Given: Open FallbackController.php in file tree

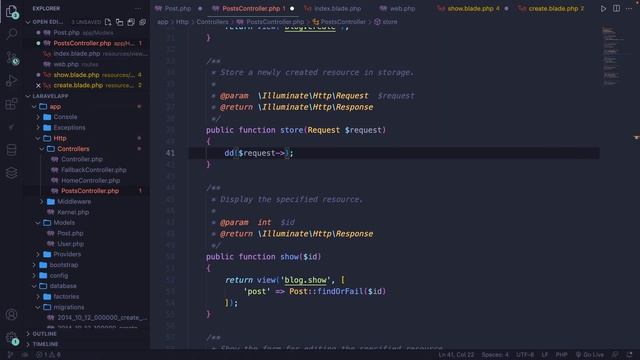Looking at the screenshot, I should click(93, 170).
